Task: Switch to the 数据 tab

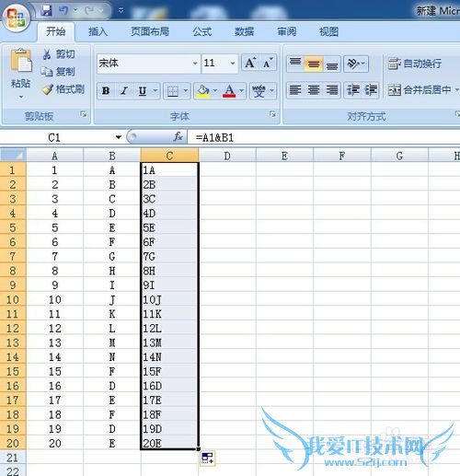Action: coord(245,31)
